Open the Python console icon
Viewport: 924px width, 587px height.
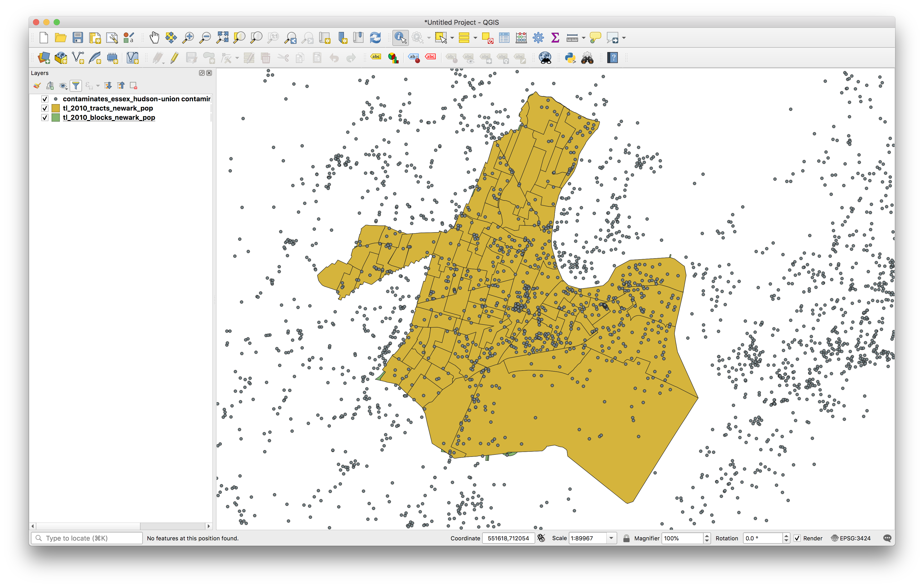point(570,58)
